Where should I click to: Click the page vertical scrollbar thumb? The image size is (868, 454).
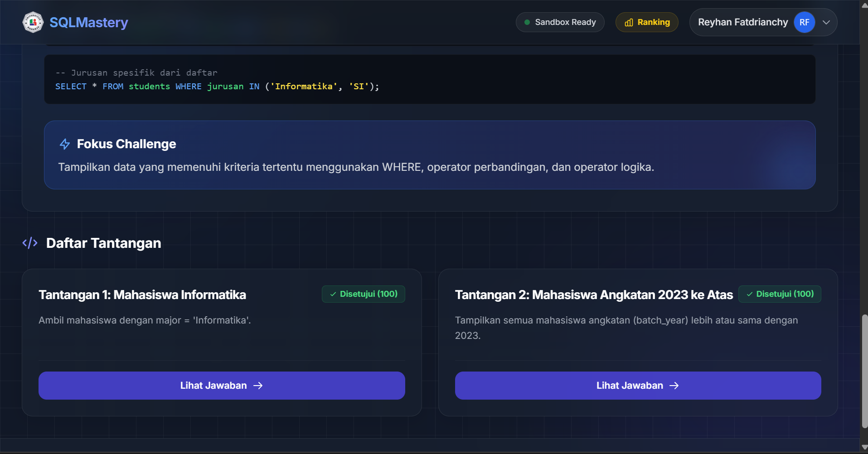(x=864, y=371)
